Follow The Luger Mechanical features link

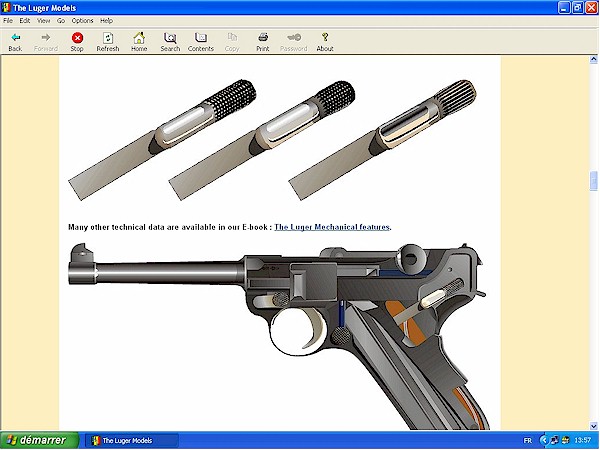click(x=332, y=227)
